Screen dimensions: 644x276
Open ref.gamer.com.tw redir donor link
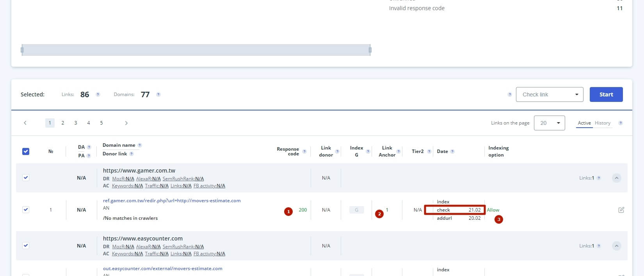click(x=172, y=201)
